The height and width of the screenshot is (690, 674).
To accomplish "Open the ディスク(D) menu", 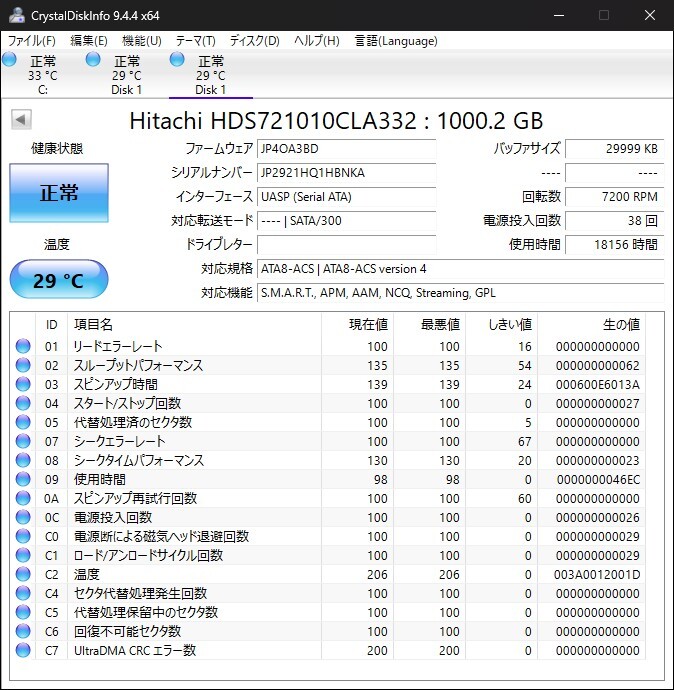I will pos(254,41).
